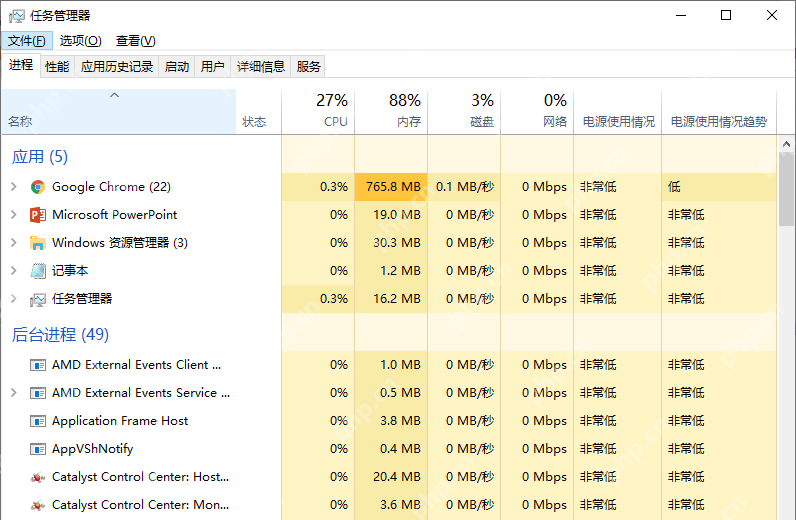The height and width of the screenshot is (520, 796).
Task: Maximize the Task Manager window
Action: (726, 15)
